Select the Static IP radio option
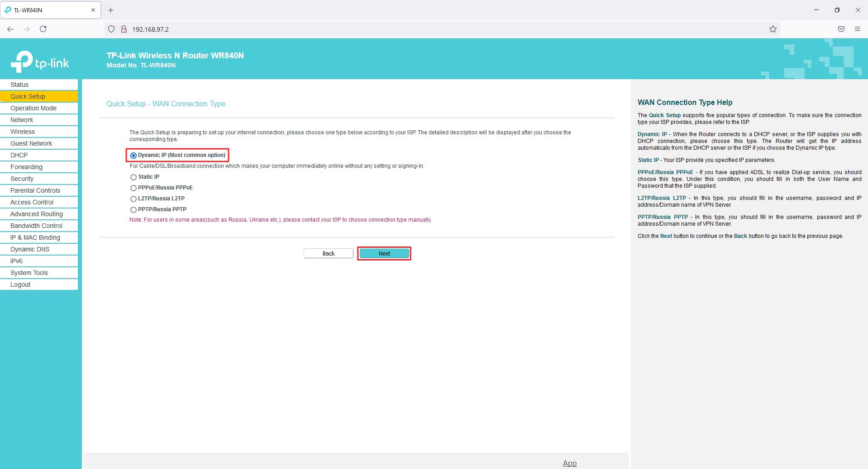868x469 pixels. coord(133,177)
